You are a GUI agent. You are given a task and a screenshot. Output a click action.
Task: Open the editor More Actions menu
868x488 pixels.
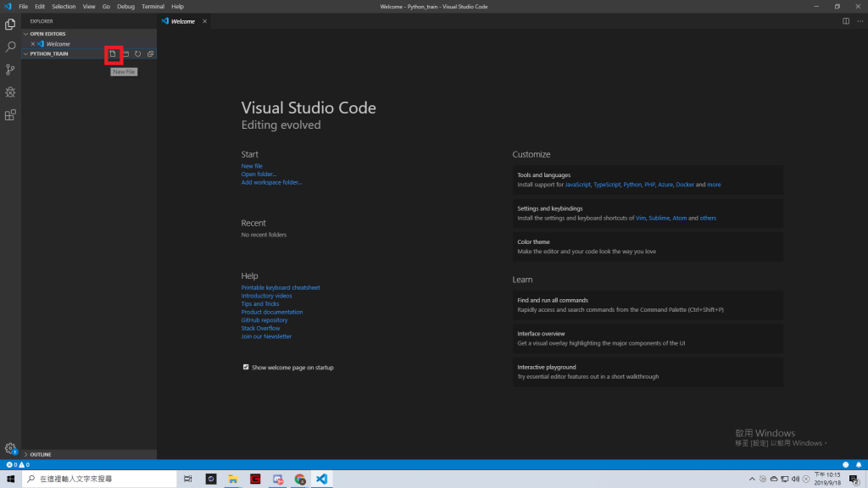click(860, 21)
